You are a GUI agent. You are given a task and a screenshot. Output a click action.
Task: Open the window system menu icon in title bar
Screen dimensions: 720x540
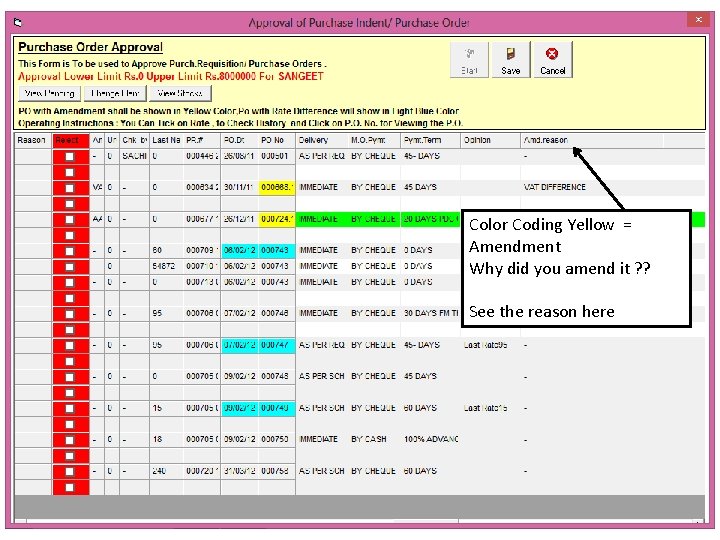coord(17,22)
